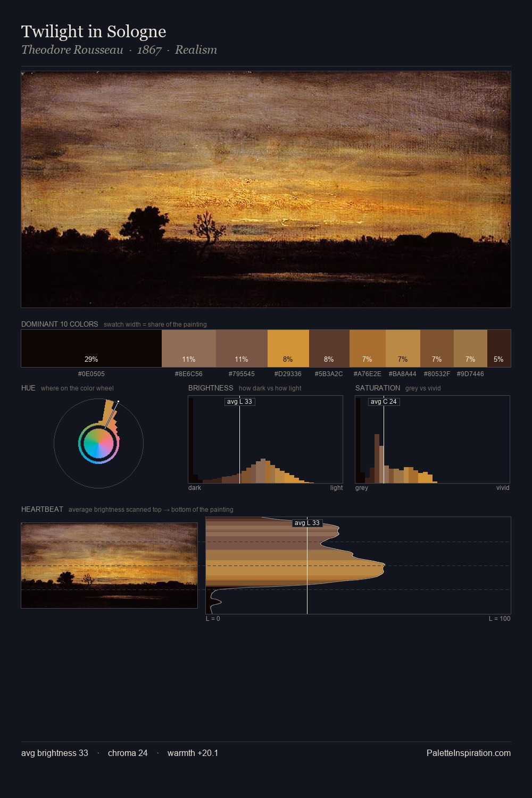532x798 pixels.
Task: Click the artist name "Theodore Rousseau"
Action: pos(72,50)
